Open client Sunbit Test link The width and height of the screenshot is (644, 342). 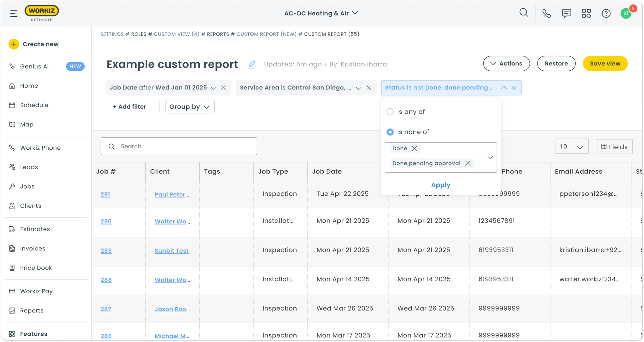(172, 251)
